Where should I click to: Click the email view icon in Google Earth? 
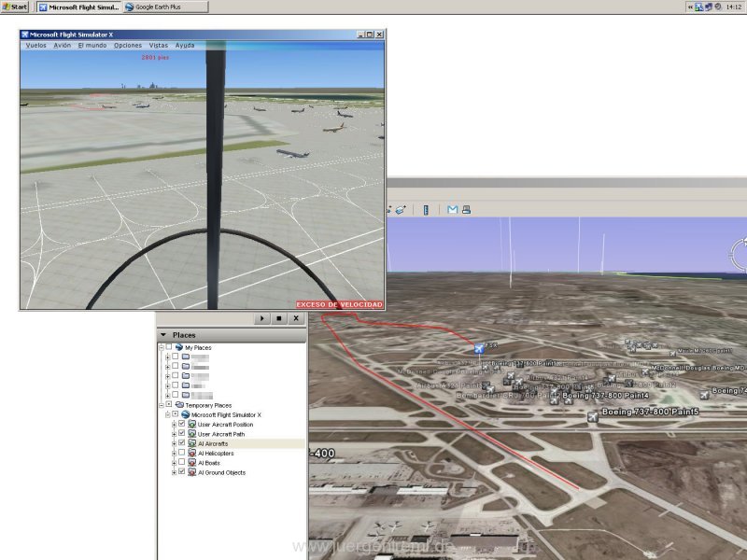pyautogui.click(x=452, y=209)
